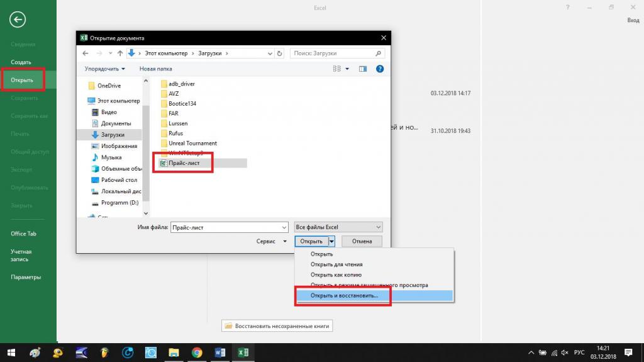Open recent locations dropdown arrow
Image resolution: width=644 pixels, height=362 pixels.
(110, 53)
